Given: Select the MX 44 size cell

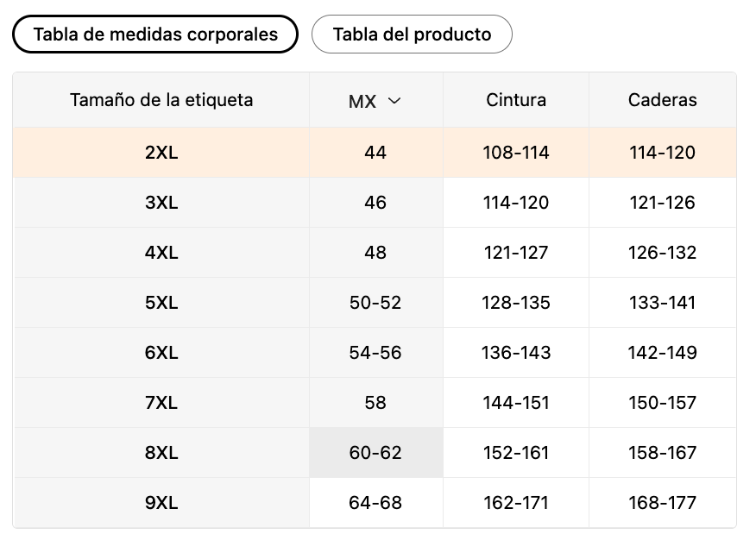Looking at the screenshot, I should click(x=375, y=153).
